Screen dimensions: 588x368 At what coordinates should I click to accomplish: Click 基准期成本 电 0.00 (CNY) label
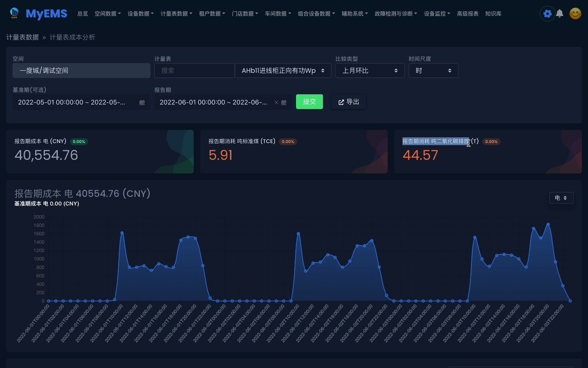click(x=47, y=204)
